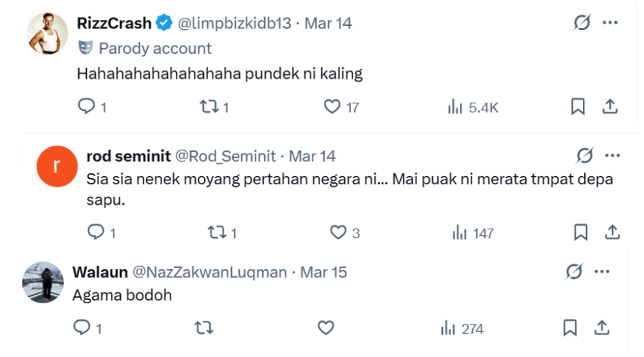Open the Mar 15 timestamp link

(323, 273)
